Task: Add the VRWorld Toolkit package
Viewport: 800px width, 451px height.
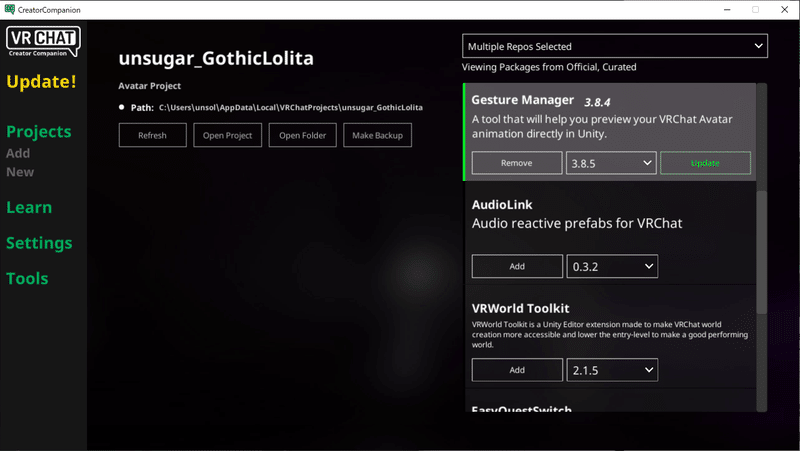Action: click(x=517, y=370)
